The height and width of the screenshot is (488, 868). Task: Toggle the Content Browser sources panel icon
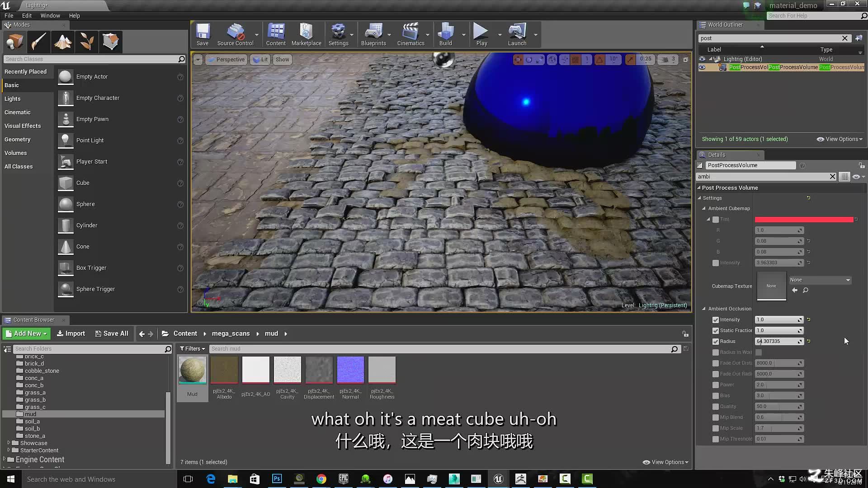pos(8,349)
